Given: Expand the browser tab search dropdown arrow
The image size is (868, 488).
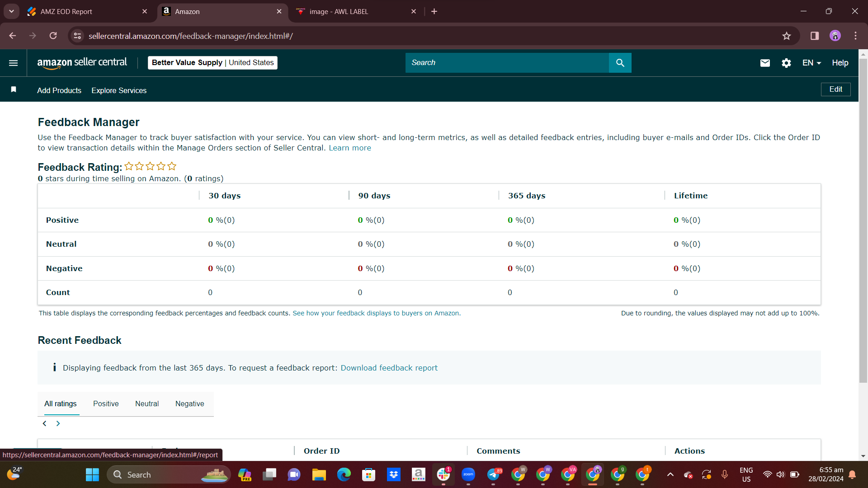Looking at the screenshot, I should coord(11,11).
